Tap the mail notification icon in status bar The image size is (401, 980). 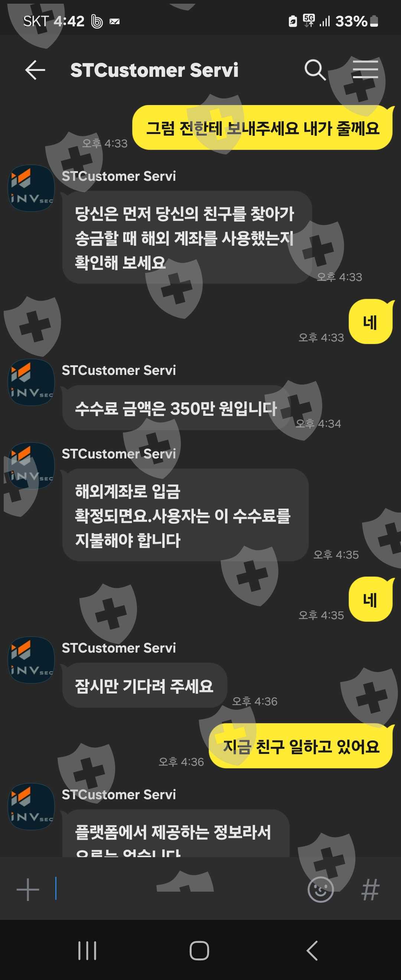pyautogui.click(x=114, y=22)
